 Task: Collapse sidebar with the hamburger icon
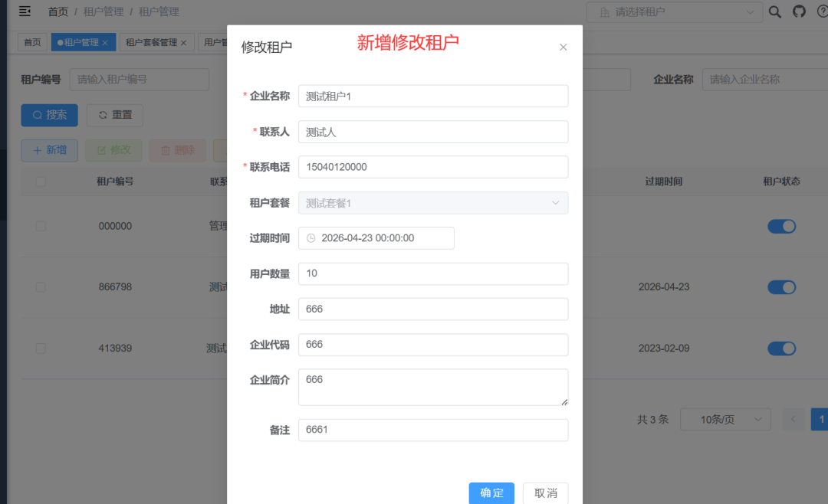(x=25, y=11)
